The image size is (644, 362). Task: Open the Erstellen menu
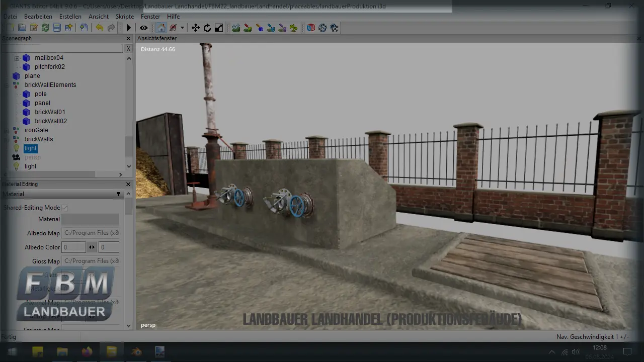pyautogui.click(x=70, y=17)
